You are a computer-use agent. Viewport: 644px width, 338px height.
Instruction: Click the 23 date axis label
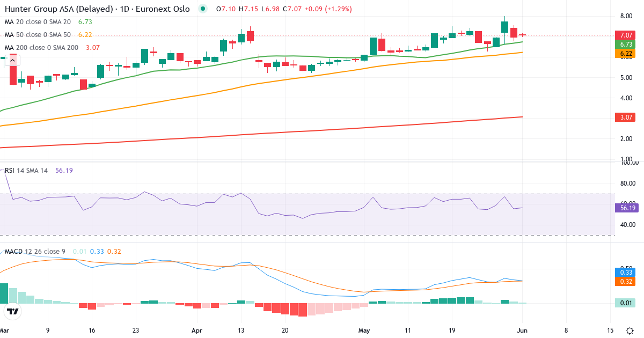[x=135, y=330]
